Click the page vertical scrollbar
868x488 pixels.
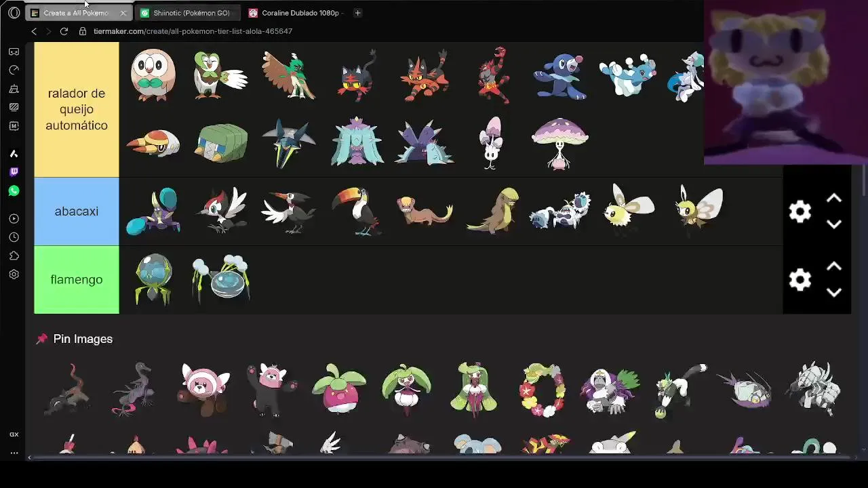(864, 182)
